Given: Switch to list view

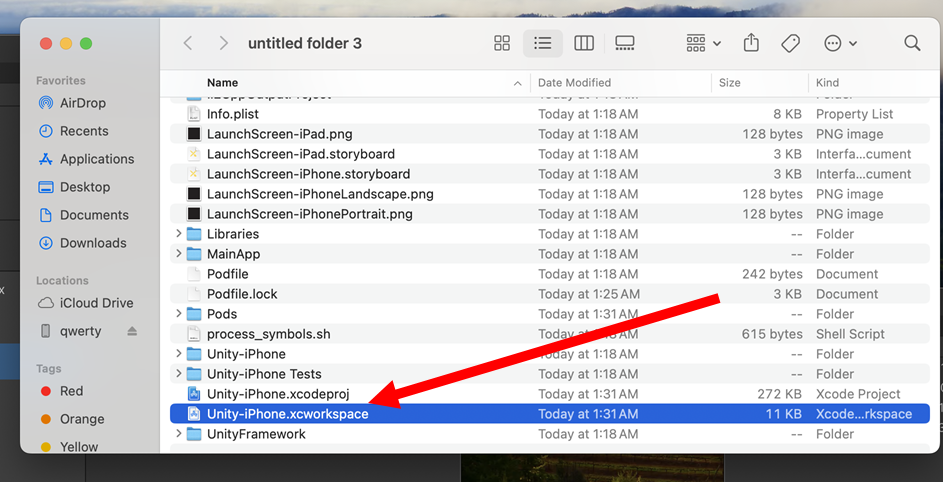Looking at the screenshot, I should [x=542, y=43].
